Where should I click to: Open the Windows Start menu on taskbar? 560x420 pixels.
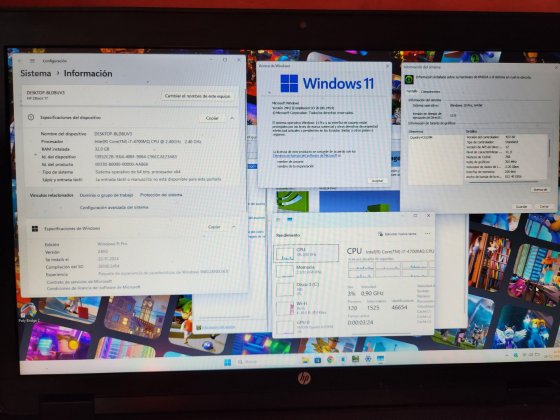click(228, 362)
